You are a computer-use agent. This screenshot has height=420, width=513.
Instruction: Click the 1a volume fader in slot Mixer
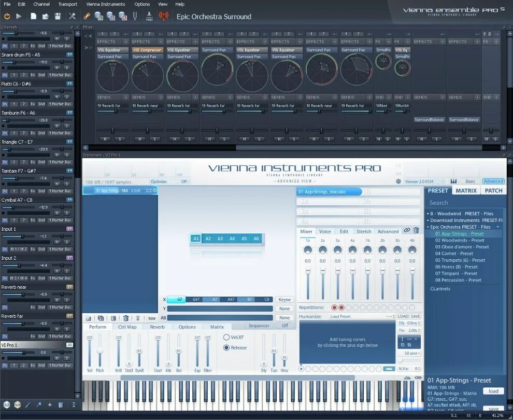click(x=307, y=283)
